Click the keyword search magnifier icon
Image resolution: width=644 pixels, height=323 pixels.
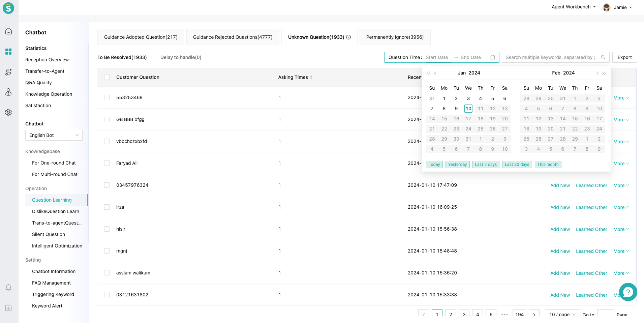pyautogui.click(x=603, y=57)
